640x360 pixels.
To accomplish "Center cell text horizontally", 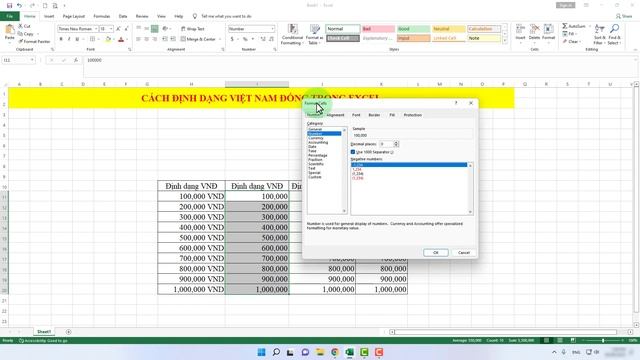I will [147, 39].
